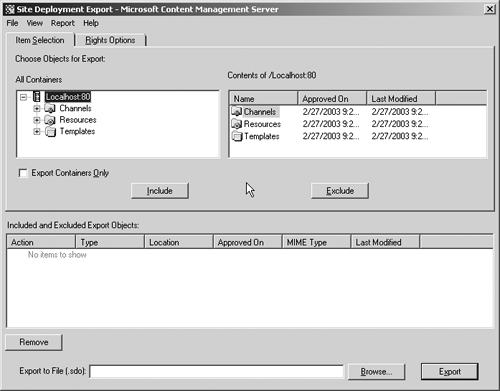Collapse the Localhost:80 tree node
This screenshot has width=500, height=391.
23,97
